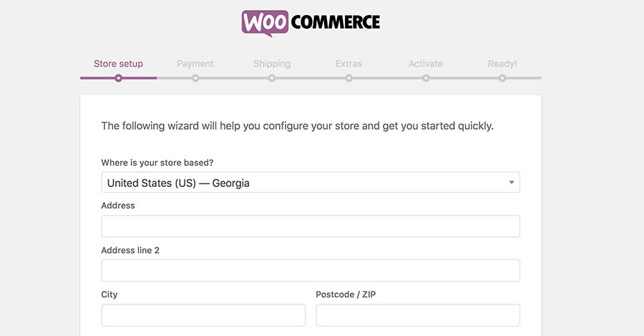Focus the Address input field
Image resolution: width=644 pixels, height=336 pixels.
[311, 226]
